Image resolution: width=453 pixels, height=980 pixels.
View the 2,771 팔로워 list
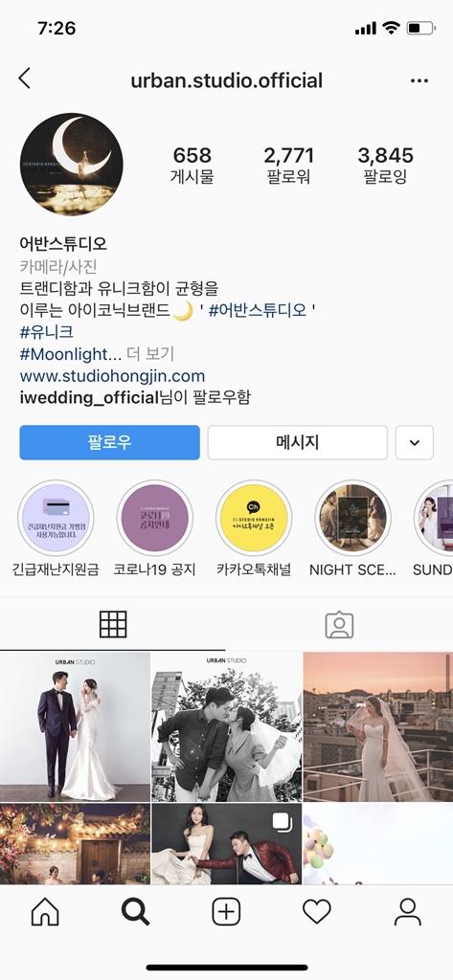[x=288, y=166]
